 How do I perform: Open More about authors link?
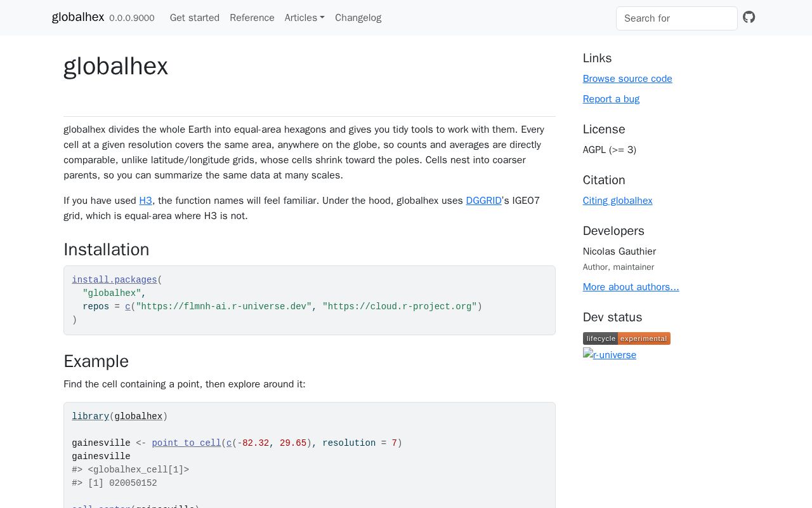point(631,287)
